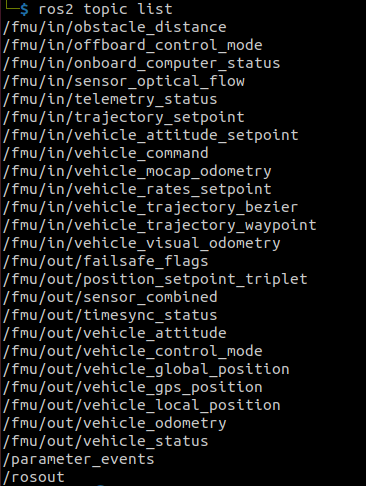This screenshot has height=486, width=366.
Task: Click the /fmu/out/sensor_combined entry
Action: pyautogui.click(x=110, y=297)
